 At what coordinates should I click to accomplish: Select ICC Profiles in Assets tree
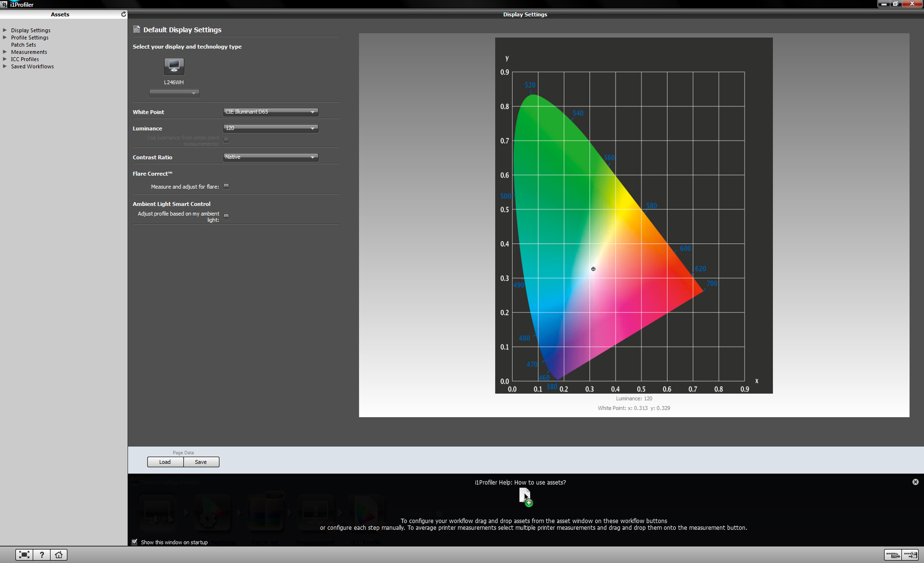[x=25, y=59]
